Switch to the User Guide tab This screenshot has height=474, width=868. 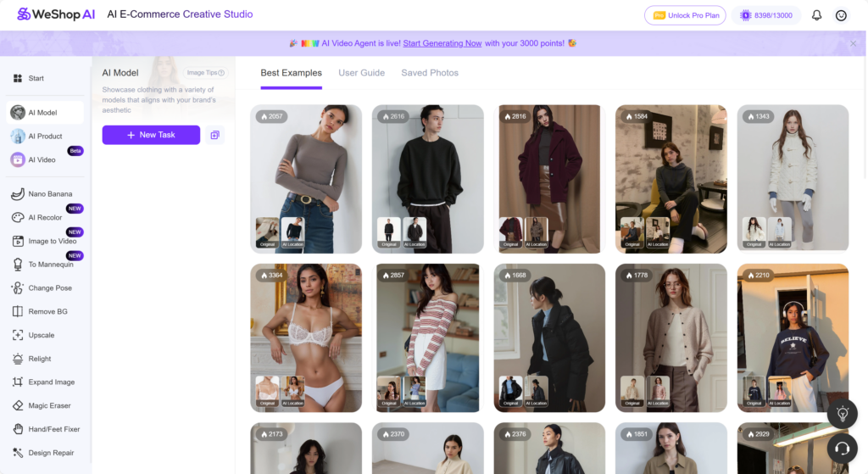click(361, 73)
